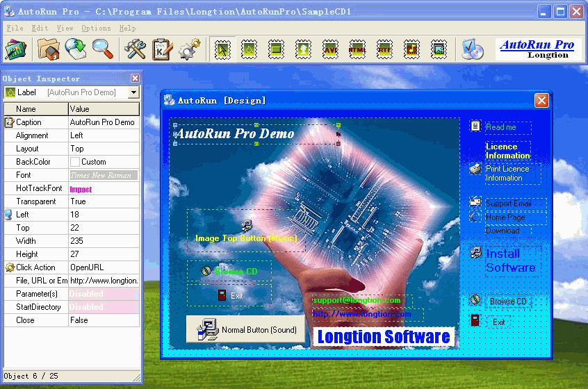Select the button stamp tool

click(276, 49)
